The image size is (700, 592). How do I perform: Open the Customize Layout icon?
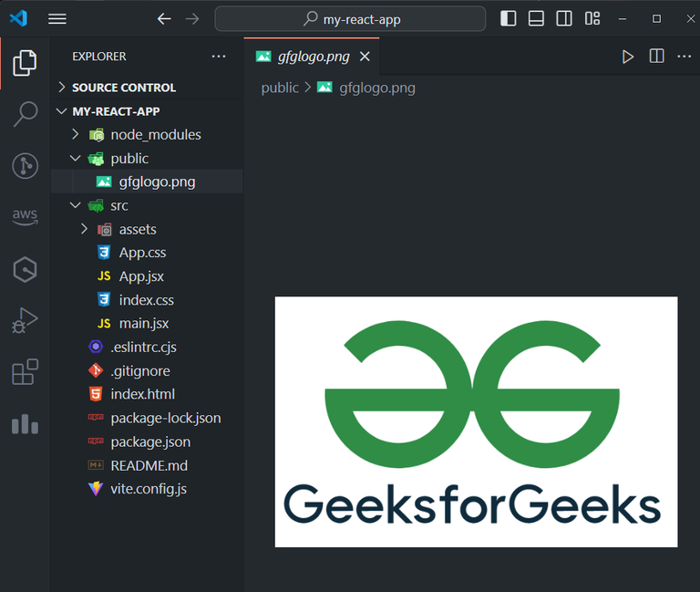(592, 19)
